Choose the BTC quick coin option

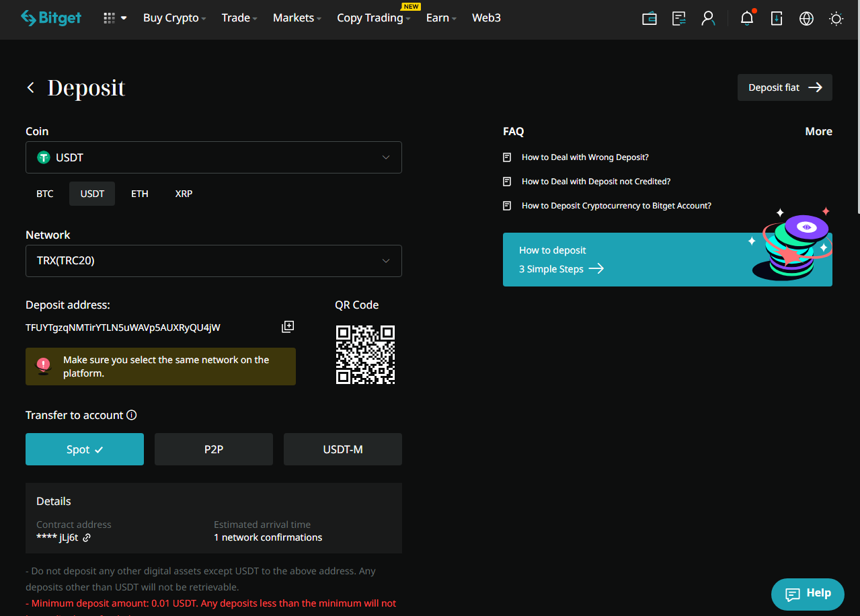(x=45, y=194)
